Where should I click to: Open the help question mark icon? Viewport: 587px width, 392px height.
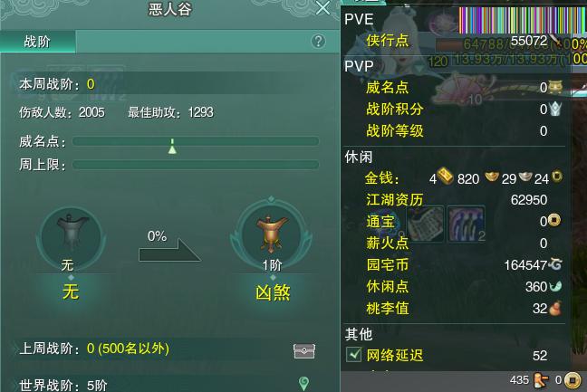318,41
